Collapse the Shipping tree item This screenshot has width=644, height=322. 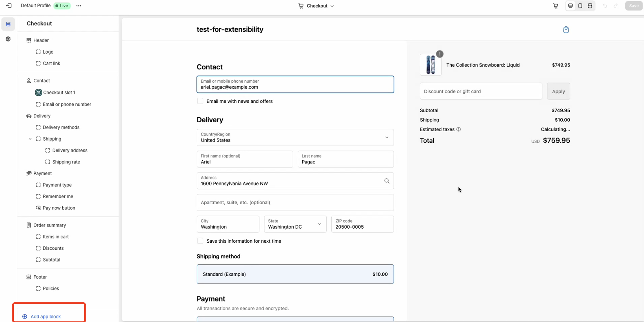click(30, 139)
